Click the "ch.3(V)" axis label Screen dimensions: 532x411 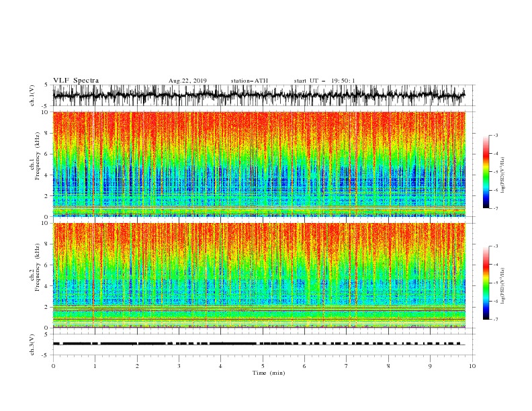pos(32,345)
